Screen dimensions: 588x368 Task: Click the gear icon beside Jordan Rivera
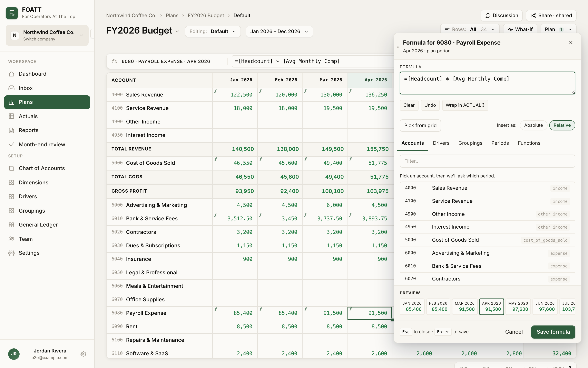pos(83,354)
